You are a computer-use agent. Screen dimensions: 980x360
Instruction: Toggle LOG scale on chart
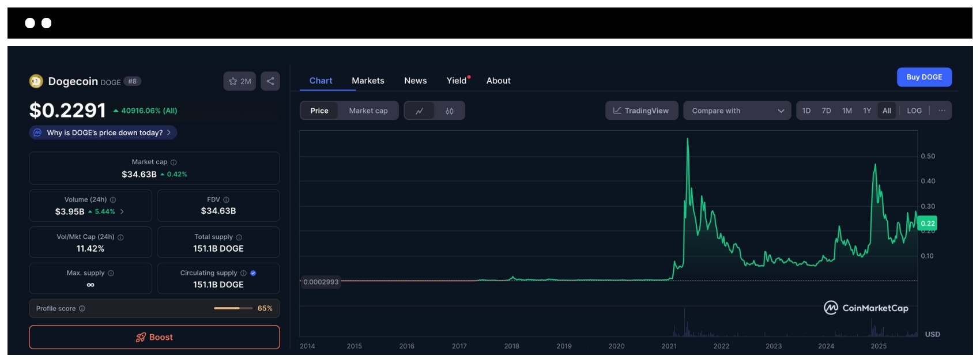[x=914, y=111]
